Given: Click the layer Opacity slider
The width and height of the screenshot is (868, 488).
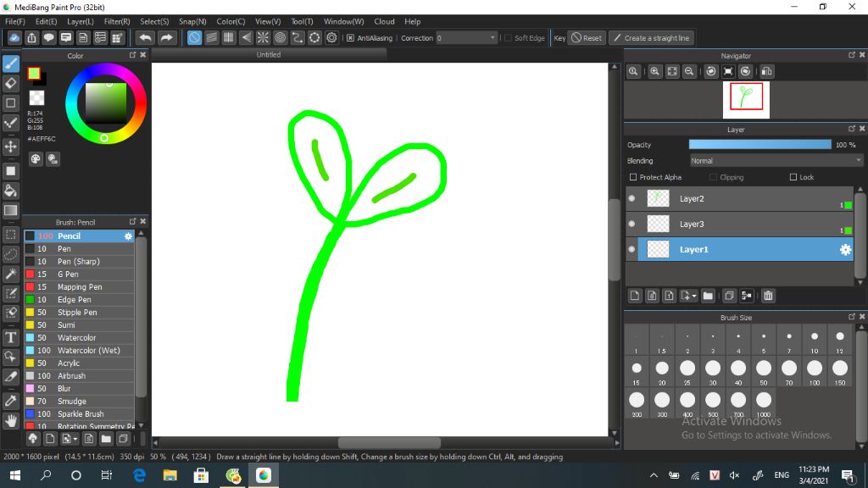Looking at the screenshot, I should (759, 144).
